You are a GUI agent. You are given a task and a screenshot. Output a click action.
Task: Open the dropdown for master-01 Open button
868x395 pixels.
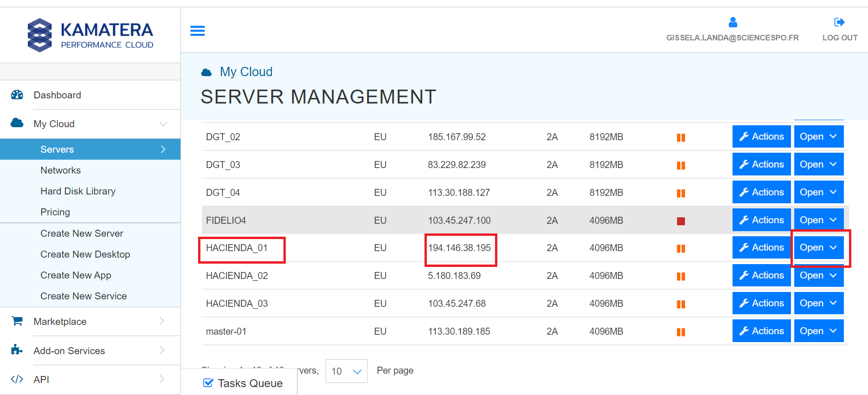coord(819,331)
